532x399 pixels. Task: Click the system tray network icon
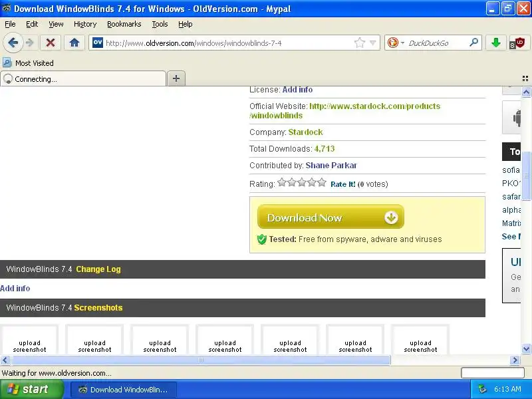tap(481, 389)
